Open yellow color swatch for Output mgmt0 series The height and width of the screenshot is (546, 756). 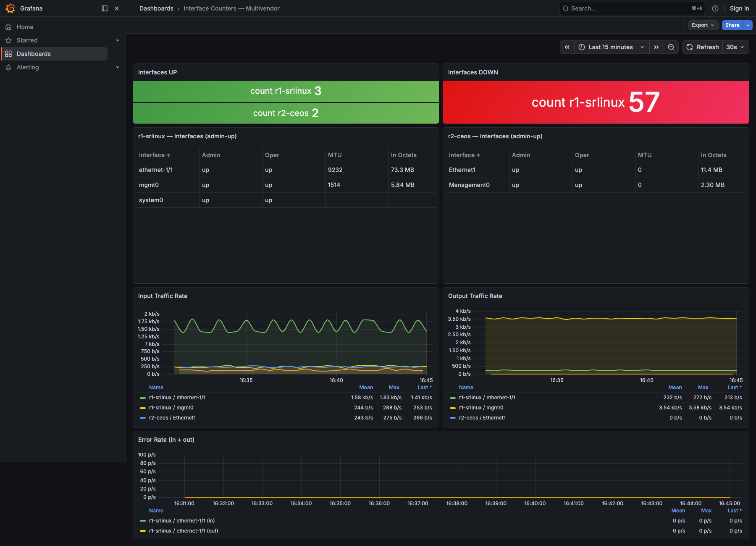click(453, 408)
